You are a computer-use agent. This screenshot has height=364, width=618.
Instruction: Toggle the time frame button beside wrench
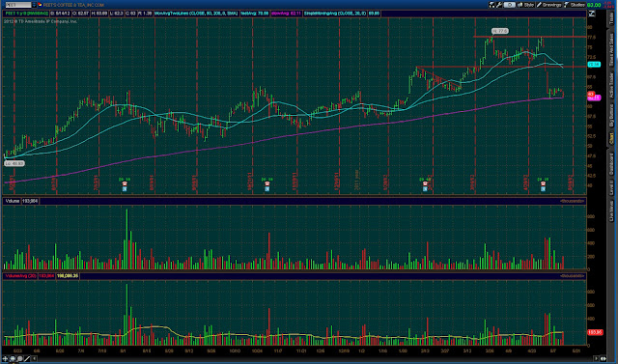(x=509, y=5)
